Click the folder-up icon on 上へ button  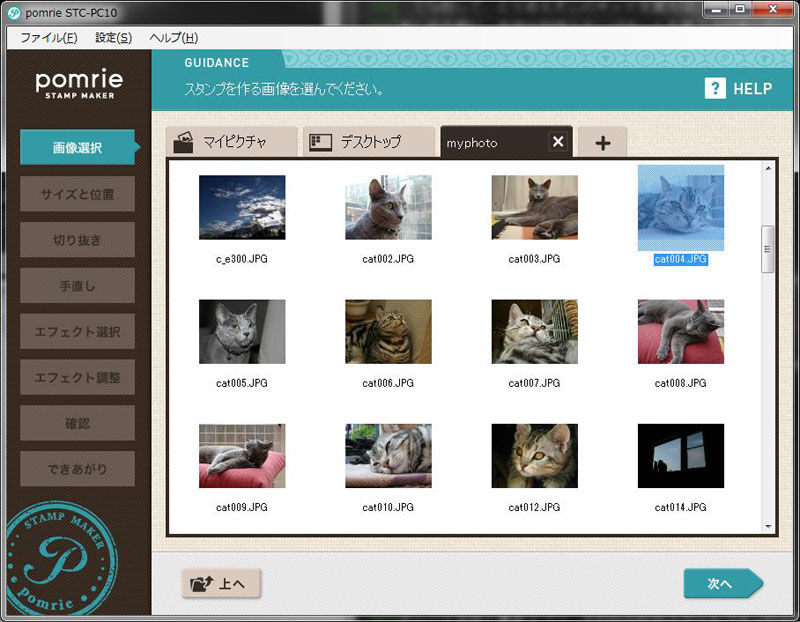[x=202, y=583]
